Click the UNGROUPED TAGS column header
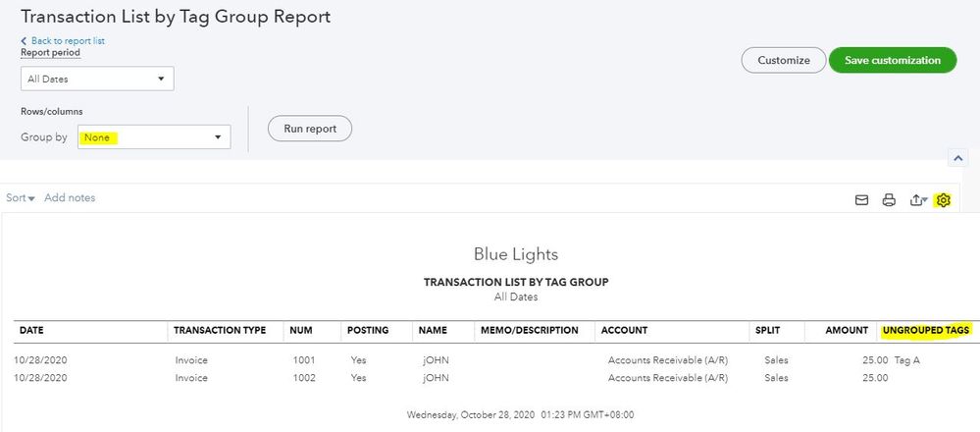The height and width of the screenshot is (432, 980). [x=926, y=331]
